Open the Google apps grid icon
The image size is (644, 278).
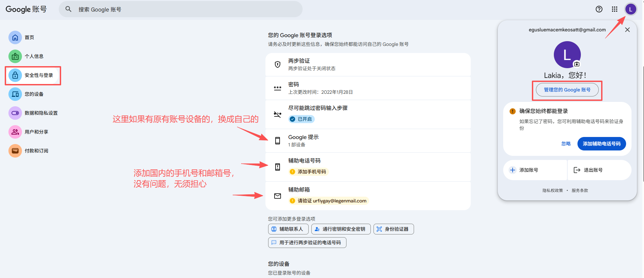pos(615,9)
